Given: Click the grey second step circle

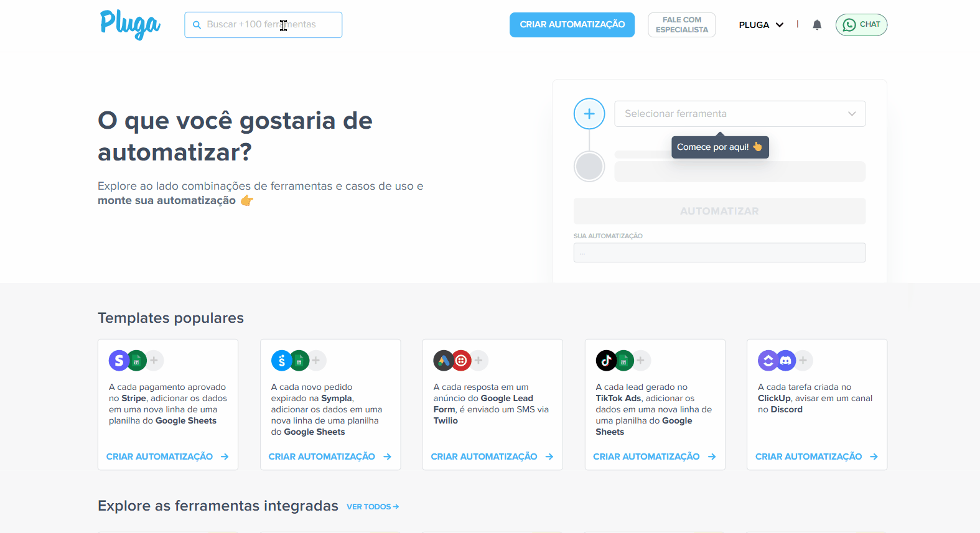Looking at the screenshot, I should point(589,167).
